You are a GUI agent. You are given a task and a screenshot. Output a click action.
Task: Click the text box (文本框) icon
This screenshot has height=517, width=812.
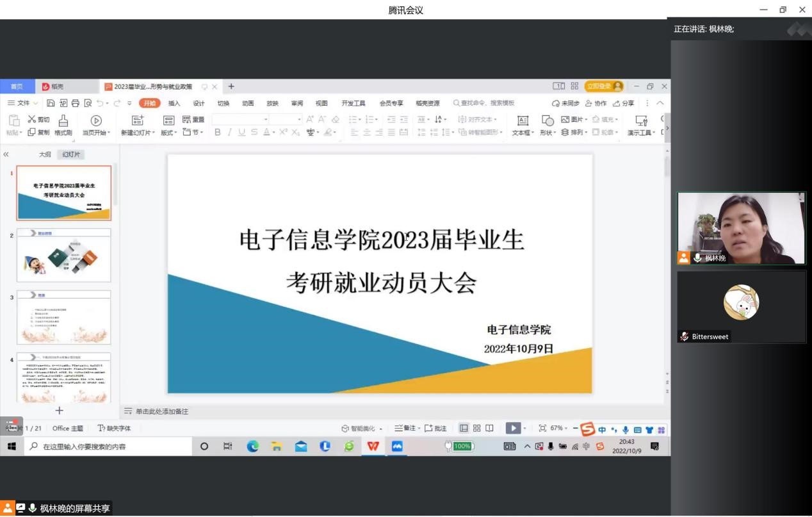pyautogui.click(x=523, y=121)
